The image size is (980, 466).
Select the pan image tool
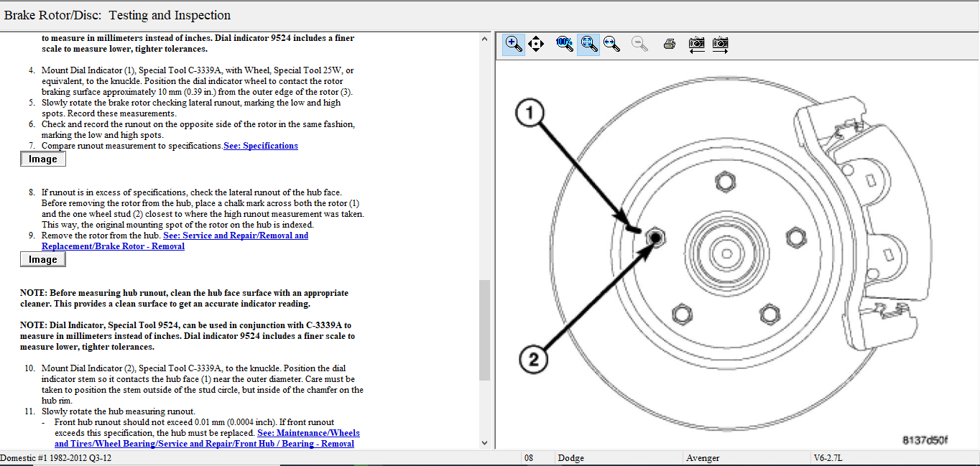point(536,44)
